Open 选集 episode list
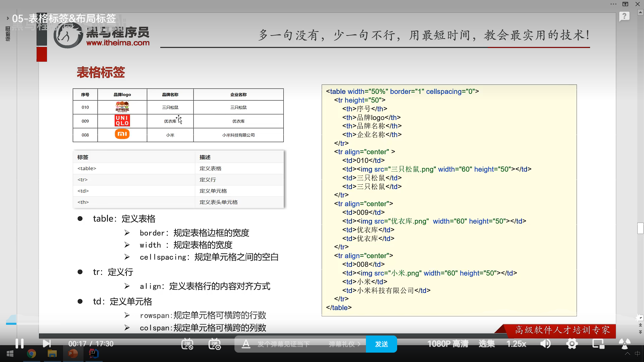 tap(486, 344)
